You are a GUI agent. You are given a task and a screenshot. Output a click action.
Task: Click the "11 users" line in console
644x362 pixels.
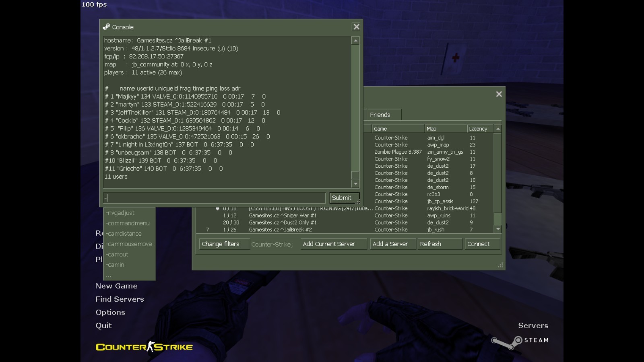click(x=116, y=177)
